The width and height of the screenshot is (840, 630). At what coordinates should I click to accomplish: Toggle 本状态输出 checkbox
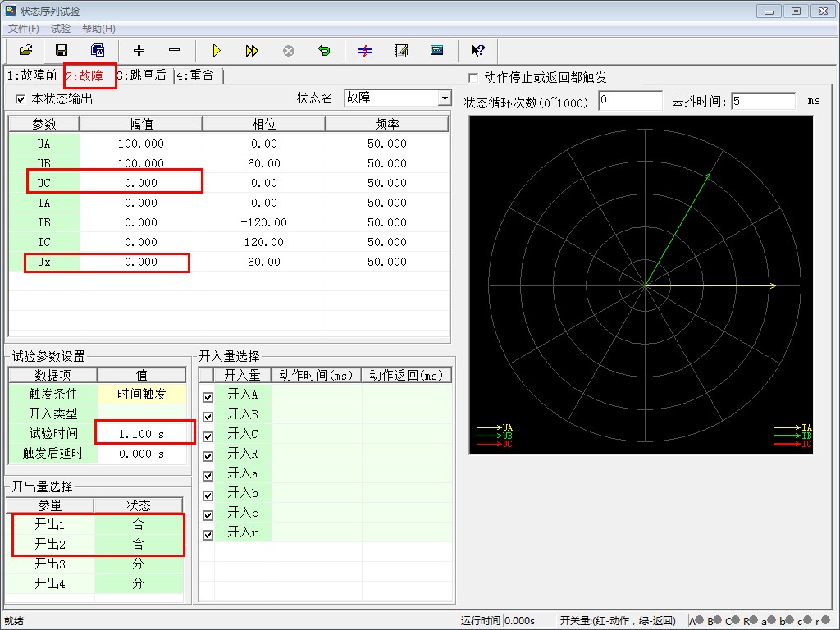(x=21, y=99)
